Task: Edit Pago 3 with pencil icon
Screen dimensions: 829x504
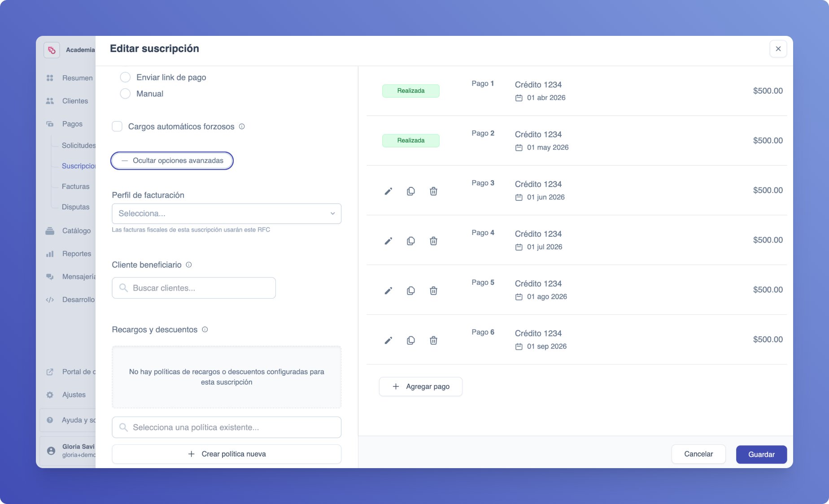Action: (x=388, y=191)
